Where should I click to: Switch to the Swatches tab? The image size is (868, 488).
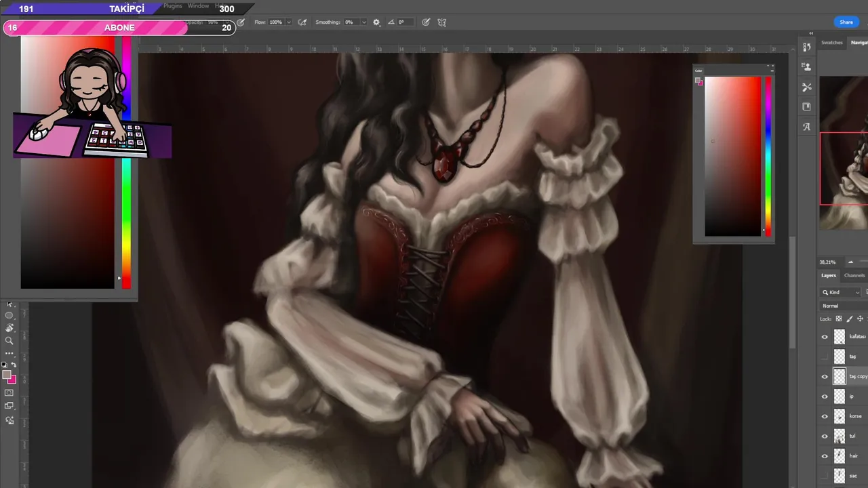tap(832, 43)
